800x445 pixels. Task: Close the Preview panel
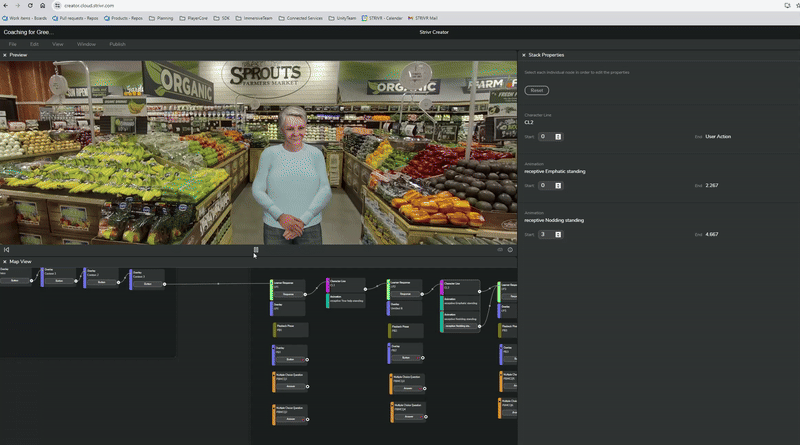[5, 55]
